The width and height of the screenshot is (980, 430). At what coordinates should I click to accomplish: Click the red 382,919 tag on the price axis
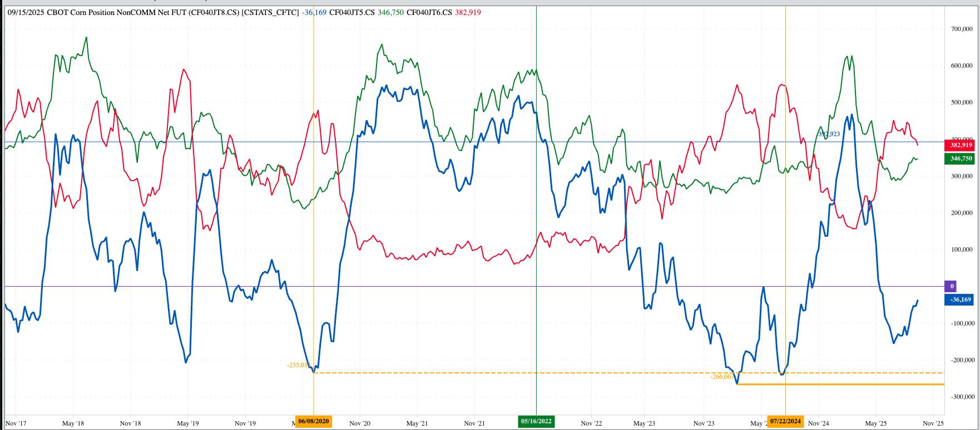tap(961, 145)
